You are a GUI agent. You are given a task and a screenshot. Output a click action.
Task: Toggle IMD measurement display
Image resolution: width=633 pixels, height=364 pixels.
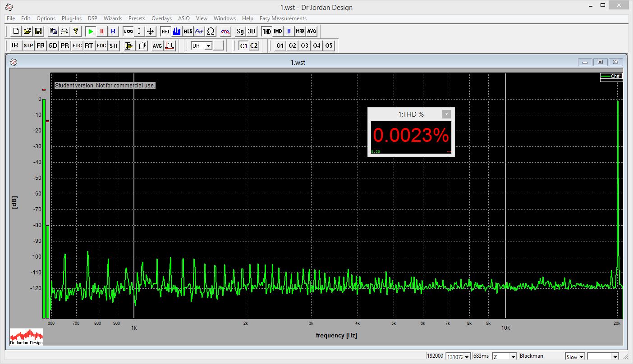[x=278, y=32]
